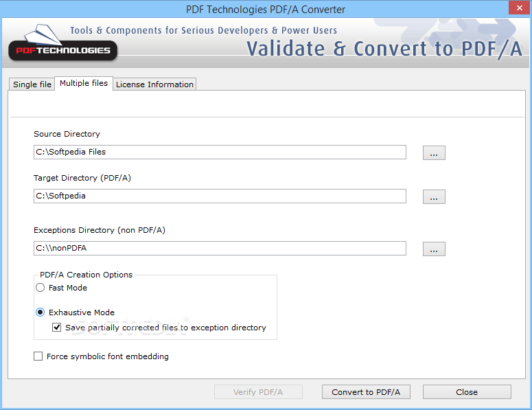532x410 pixels.
Task: Select the Exhaustive Mode option
Action: pos(41,312)
